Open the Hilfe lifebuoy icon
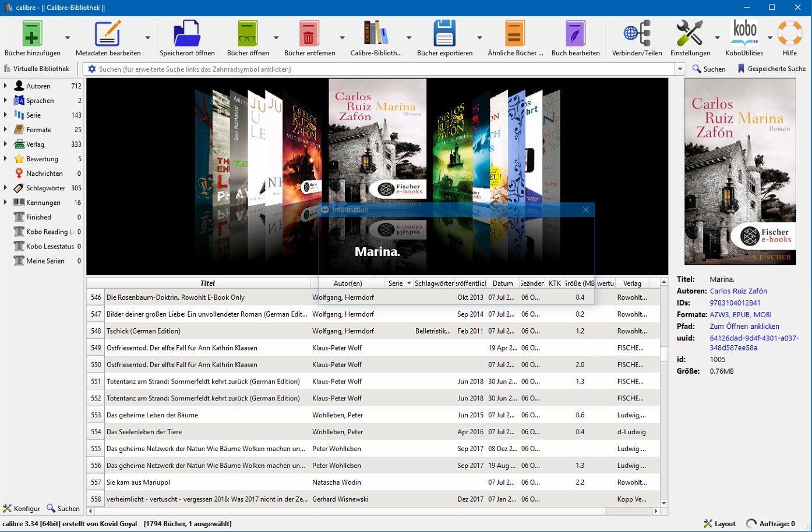Screen dimensions: 812x532 pos(789,34)
